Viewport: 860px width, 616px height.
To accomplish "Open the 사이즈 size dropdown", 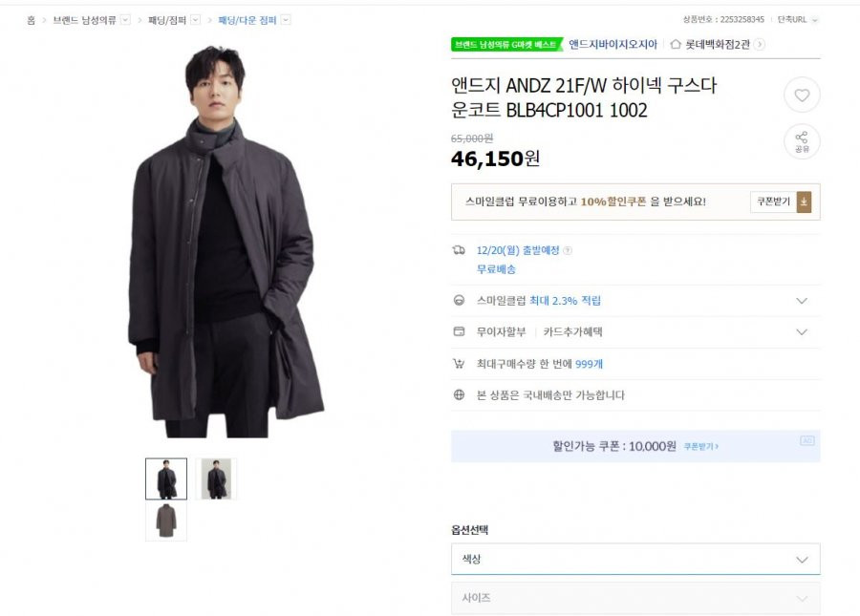I will pos(635,598).
